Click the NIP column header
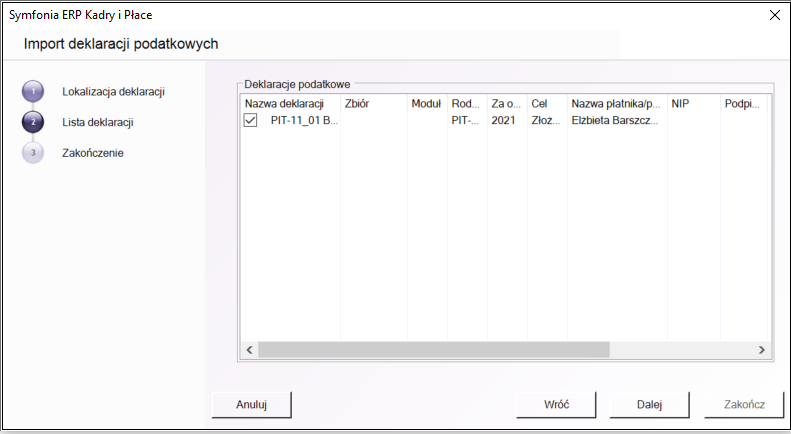 tap(694, 103)
